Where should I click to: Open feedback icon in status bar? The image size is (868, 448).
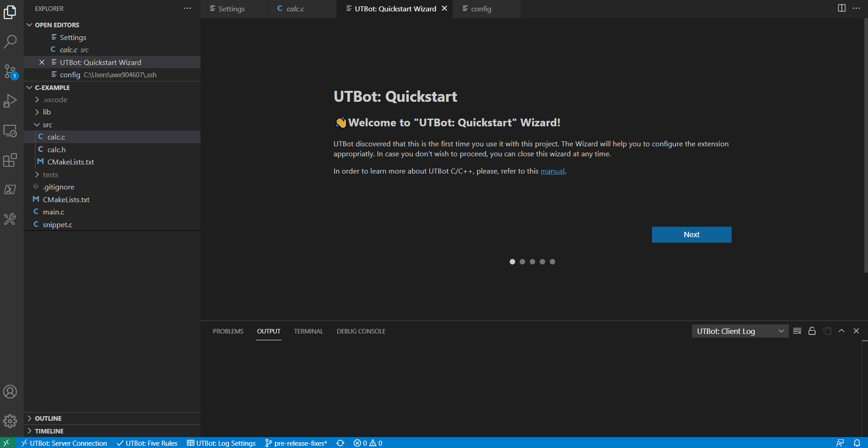coord(840,443)
